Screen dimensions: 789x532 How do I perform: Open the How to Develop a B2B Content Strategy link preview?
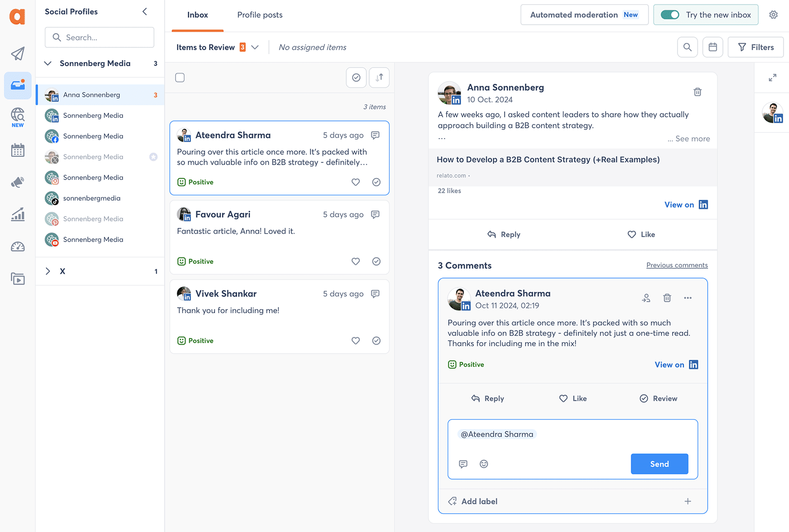pyautogui.click(x=573, y=167)
